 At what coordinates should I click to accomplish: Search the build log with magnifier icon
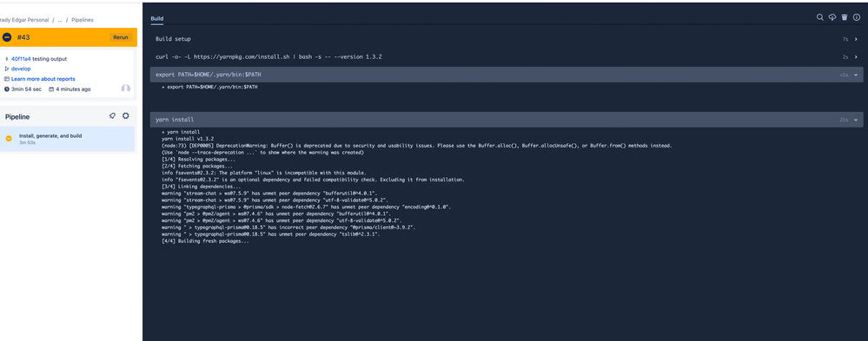[x=820, y=17]
